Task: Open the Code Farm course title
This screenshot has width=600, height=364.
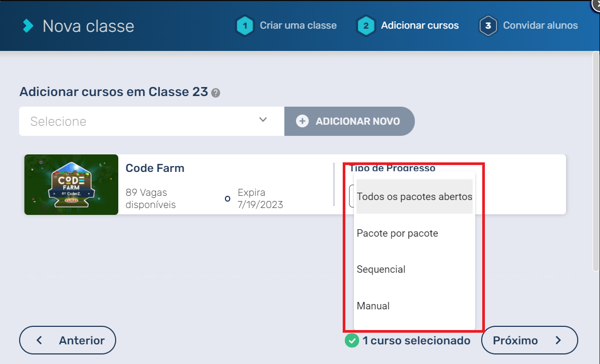Action: (155, 169)
